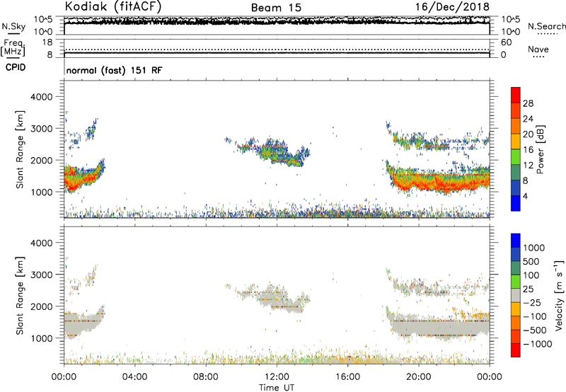The image size is (566, 392).
Task: Pick the gray middle segment of the velocity colorbar
Action: pyautogui.click(x=516, y=296)
